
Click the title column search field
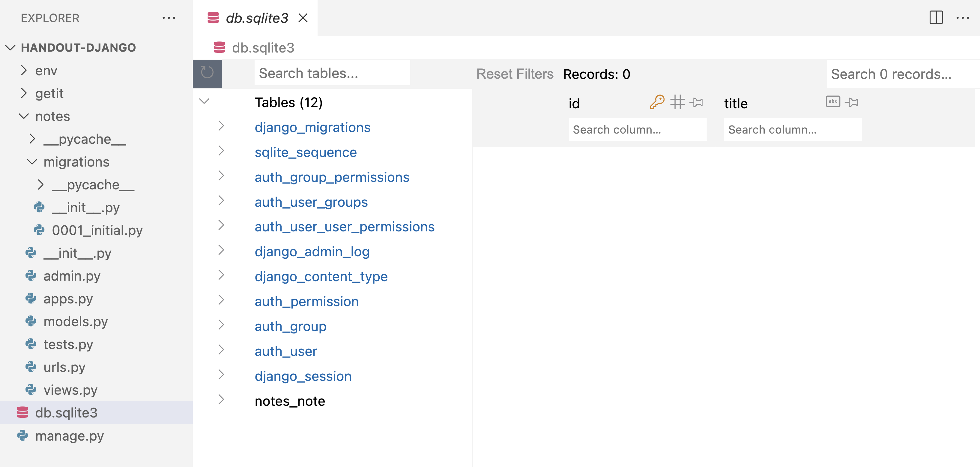(x=793, y=129)
